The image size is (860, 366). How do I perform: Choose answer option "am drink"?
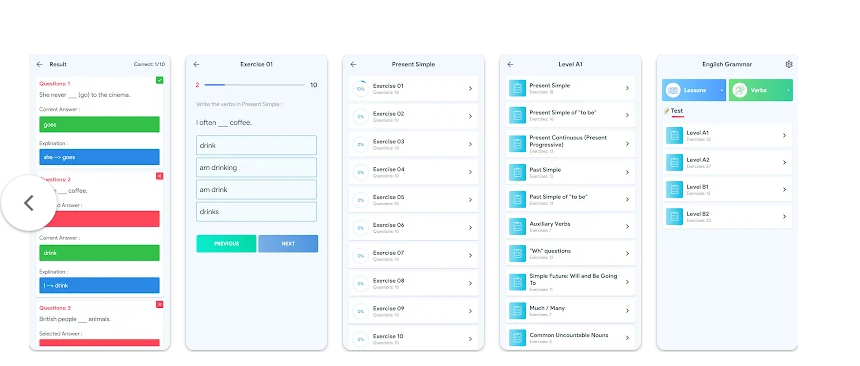point(257,189)
